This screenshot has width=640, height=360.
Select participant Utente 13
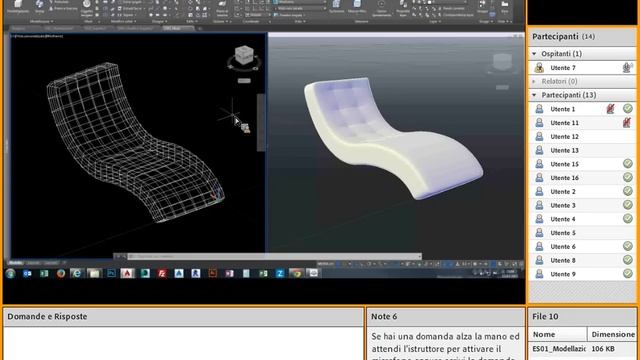(x=582, y=150)
